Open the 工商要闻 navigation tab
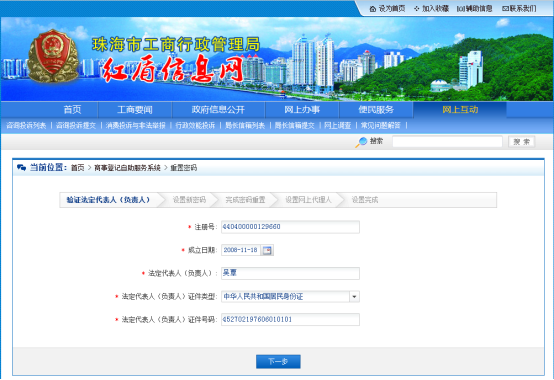The height and width of the screenshot is (380, 554). tap(135, 110)
